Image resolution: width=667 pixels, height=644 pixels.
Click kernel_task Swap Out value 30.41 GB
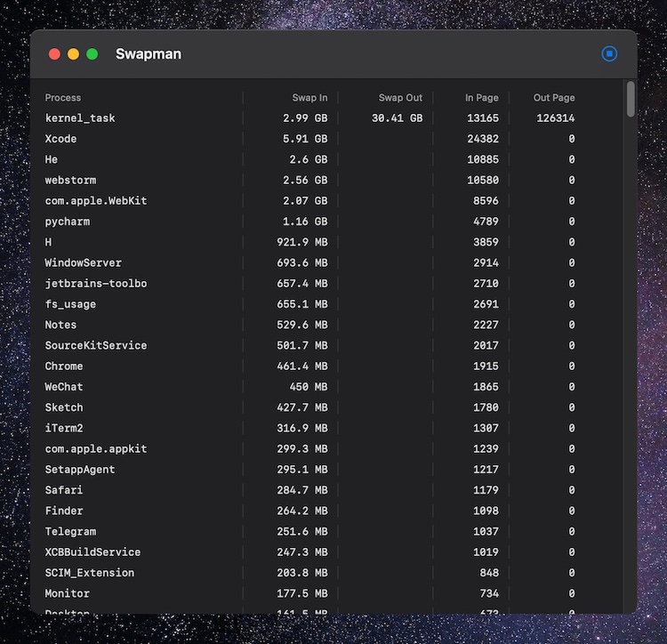397,117
